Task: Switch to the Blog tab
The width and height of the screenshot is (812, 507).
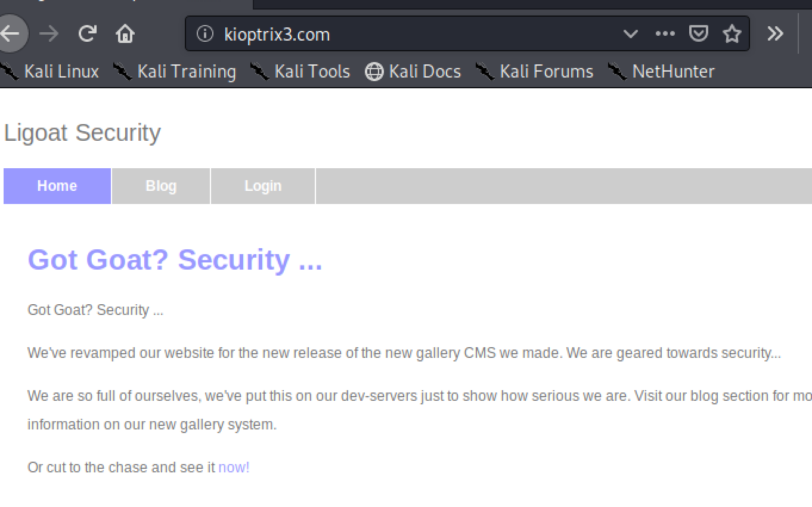Action: coord(161,186)
